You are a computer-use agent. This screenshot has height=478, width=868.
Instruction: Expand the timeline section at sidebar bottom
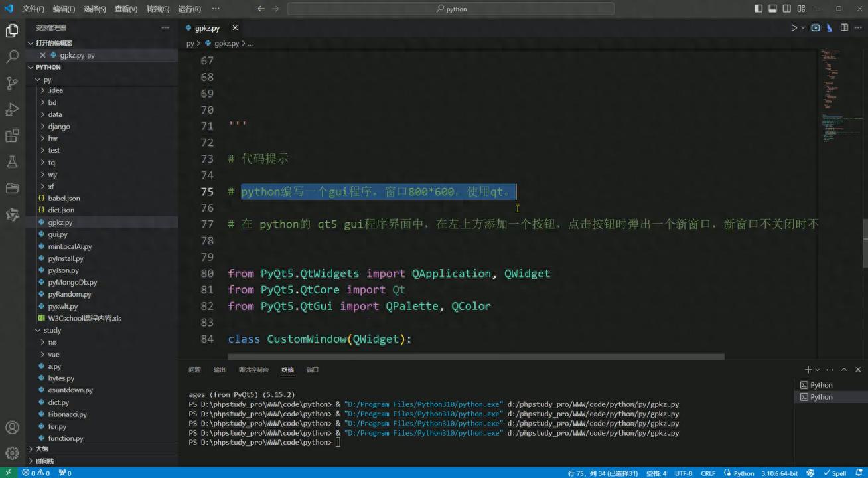[102, 461]
